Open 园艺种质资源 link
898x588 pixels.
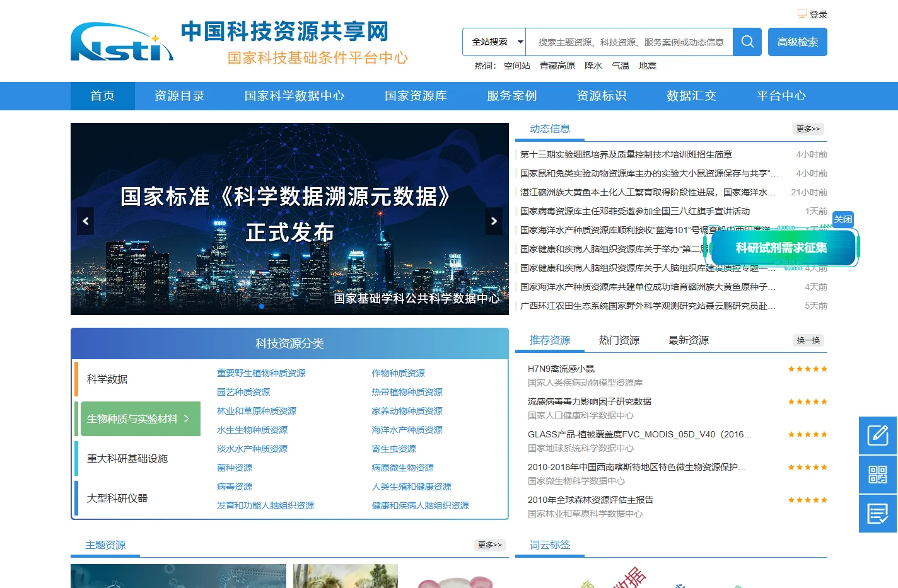tap(243, 392)
